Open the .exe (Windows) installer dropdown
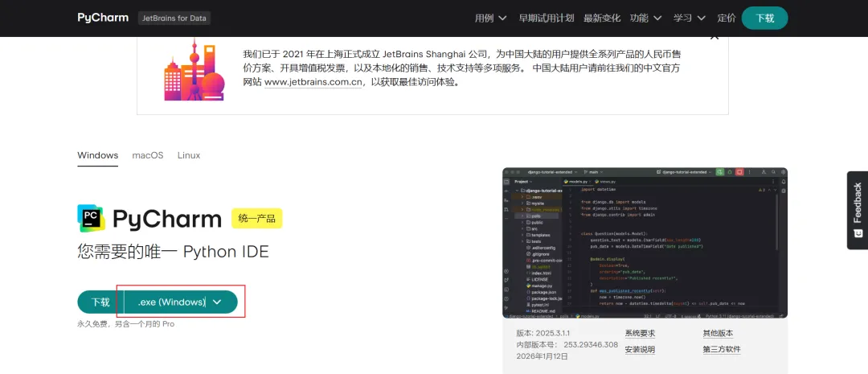 coord(181,302)
